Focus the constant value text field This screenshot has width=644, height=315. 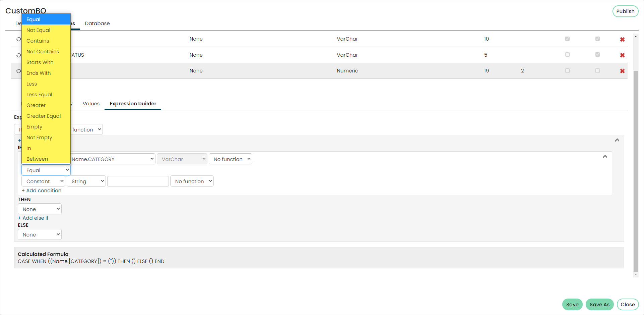tap(138, 181)
